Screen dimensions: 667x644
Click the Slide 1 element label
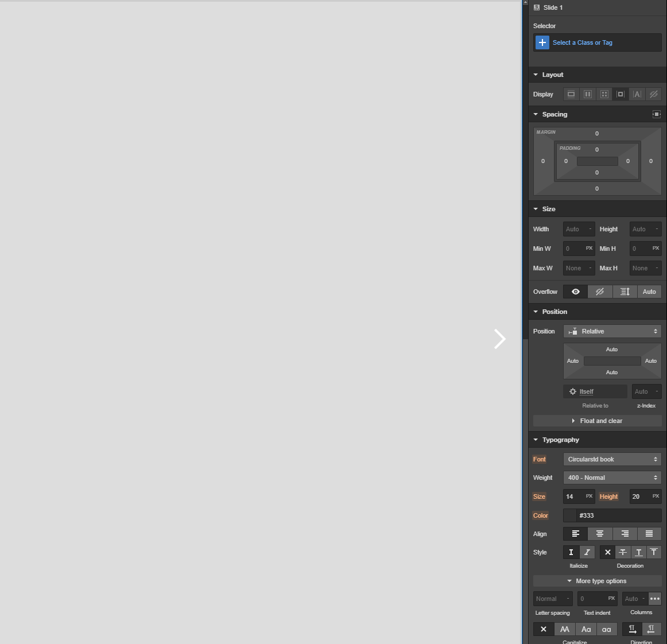pos(553,7)
